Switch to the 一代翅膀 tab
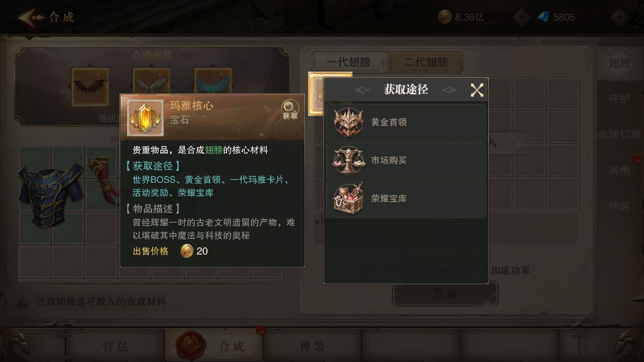Viewport: 644px width, 362px height. point(348,62)
